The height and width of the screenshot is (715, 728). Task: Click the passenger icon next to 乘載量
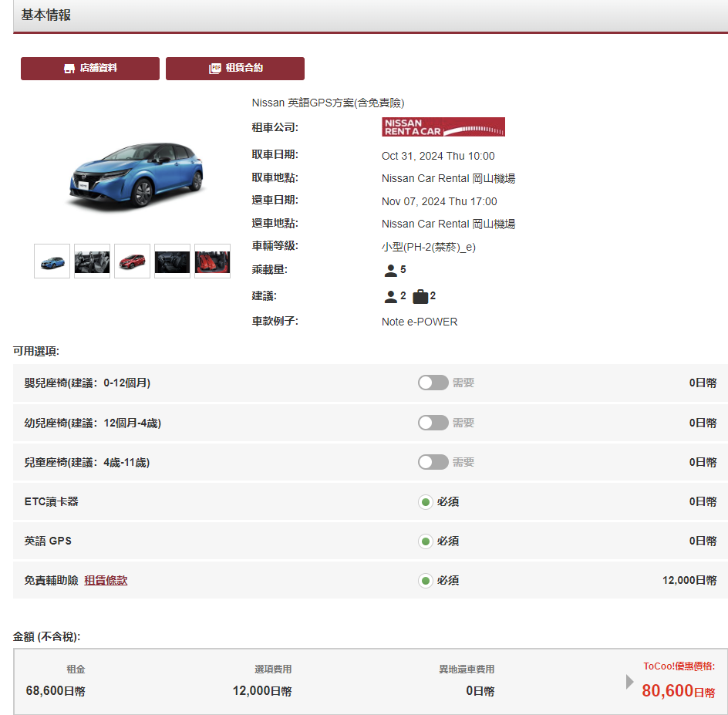[390, 270]
